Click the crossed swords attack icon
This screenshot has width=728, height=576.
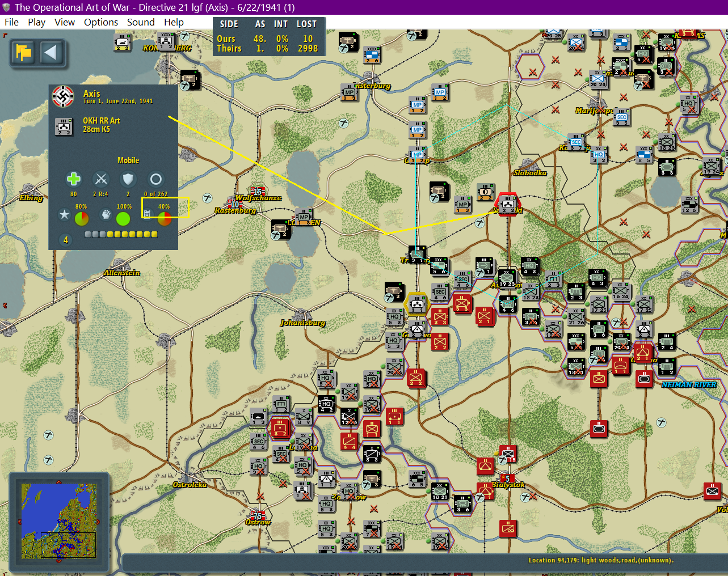coord(101,179)
